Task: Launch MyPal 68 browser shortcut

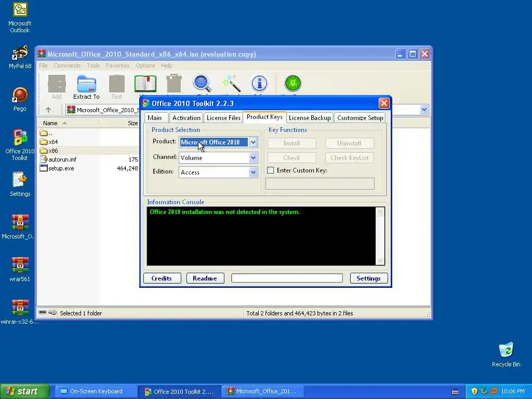Action: 20,57
